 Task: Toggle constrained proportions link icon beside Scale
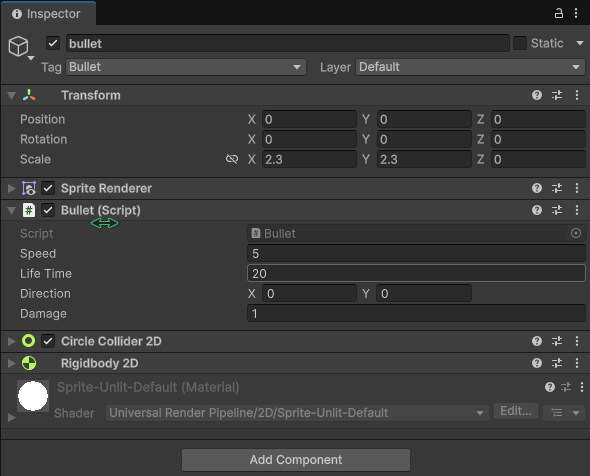coord(232,159)
